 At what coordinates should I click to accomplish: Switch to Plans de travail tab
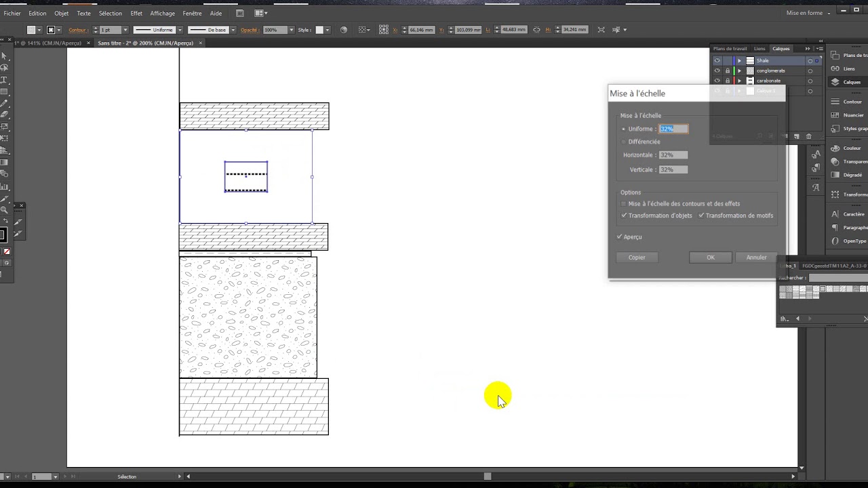pyautogui.click(x=730, y=49)
